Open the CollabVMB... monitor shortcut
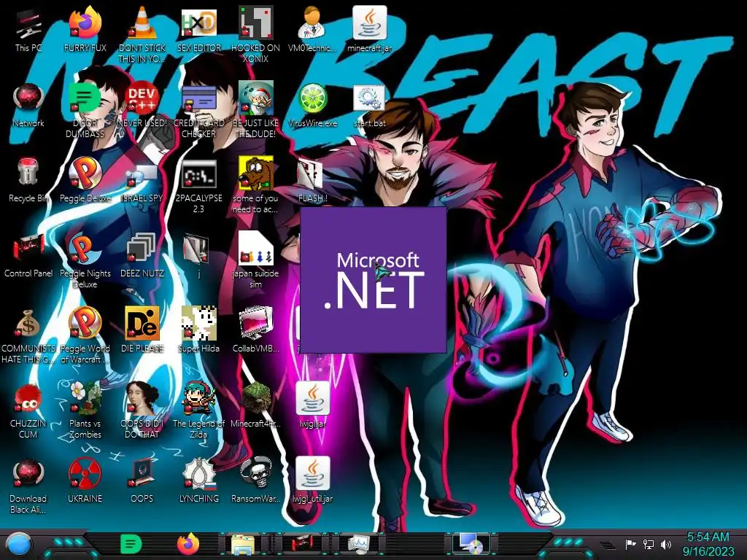The height and width of the screenshot is (560, 747). (255, 331)
